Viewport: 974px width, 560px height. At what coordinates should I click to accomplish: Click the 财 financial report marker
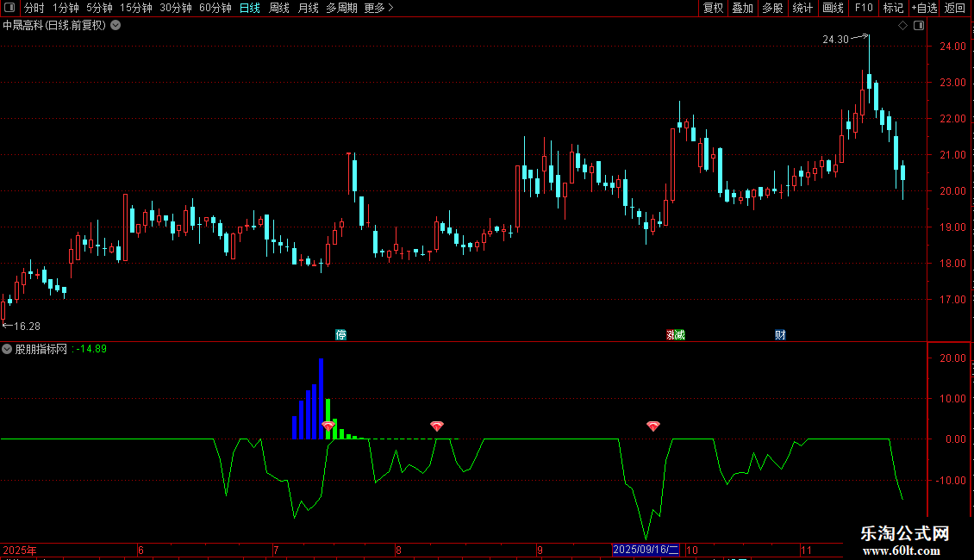780,334
